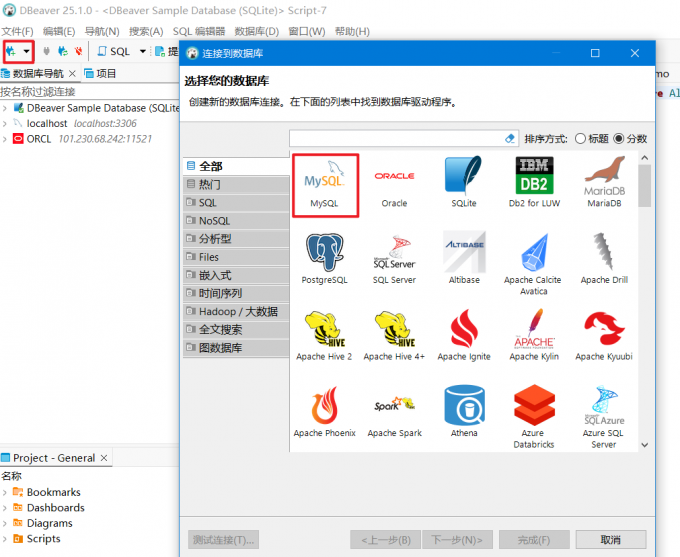The height and width of the screenshot is (557, 680).
Task: Pick the SQL Server driver
Action: 394,259
